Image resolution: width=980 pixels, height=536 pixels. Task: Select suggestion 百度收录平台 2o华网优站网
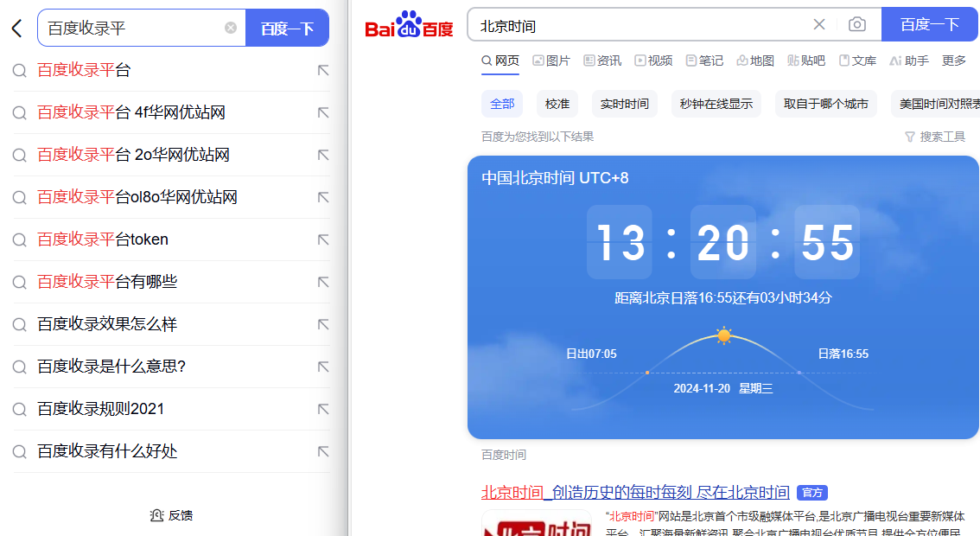click(171, 155)
